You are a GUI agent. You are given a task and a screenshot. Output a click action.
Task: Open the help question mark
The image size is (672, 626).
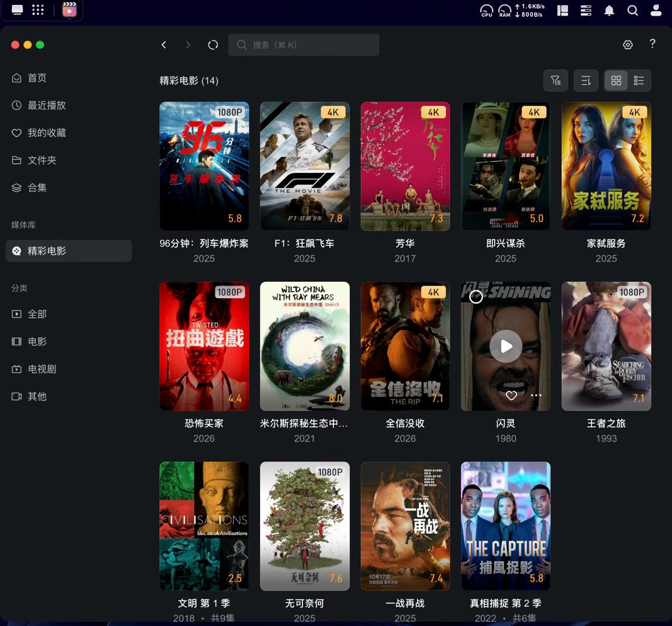click(x=652, y=44)
